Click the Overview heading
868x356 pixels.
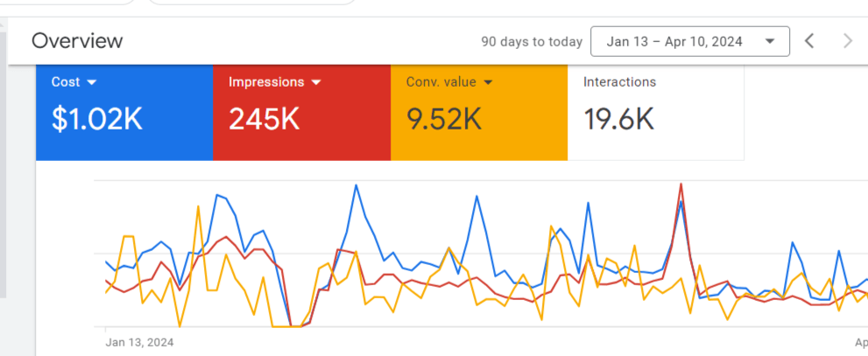77,41
